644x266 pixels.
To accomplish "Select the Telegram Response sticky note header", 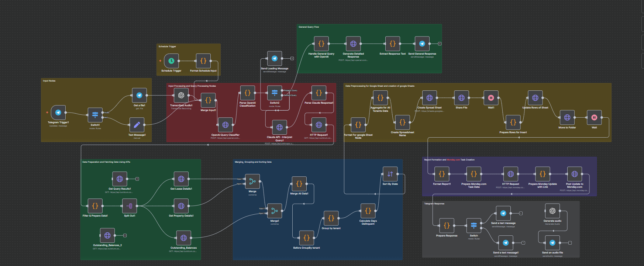I will [434, 204].
